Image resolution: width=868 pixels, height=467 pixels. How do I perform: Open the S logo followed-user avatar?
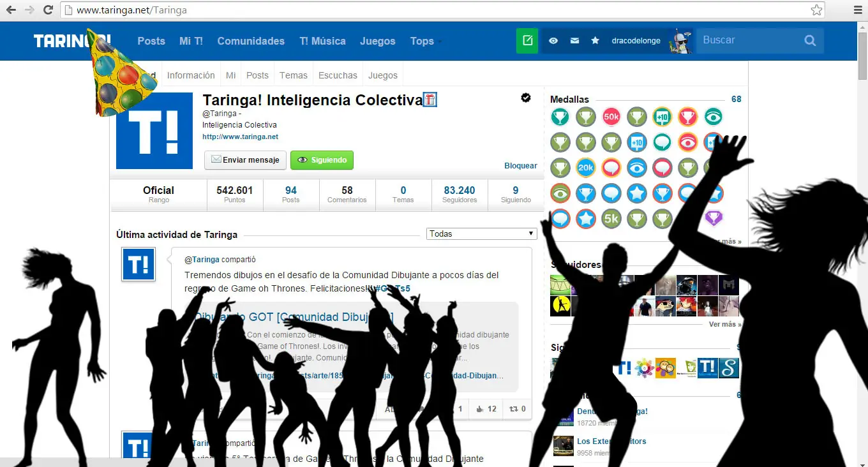coord(729,367)
